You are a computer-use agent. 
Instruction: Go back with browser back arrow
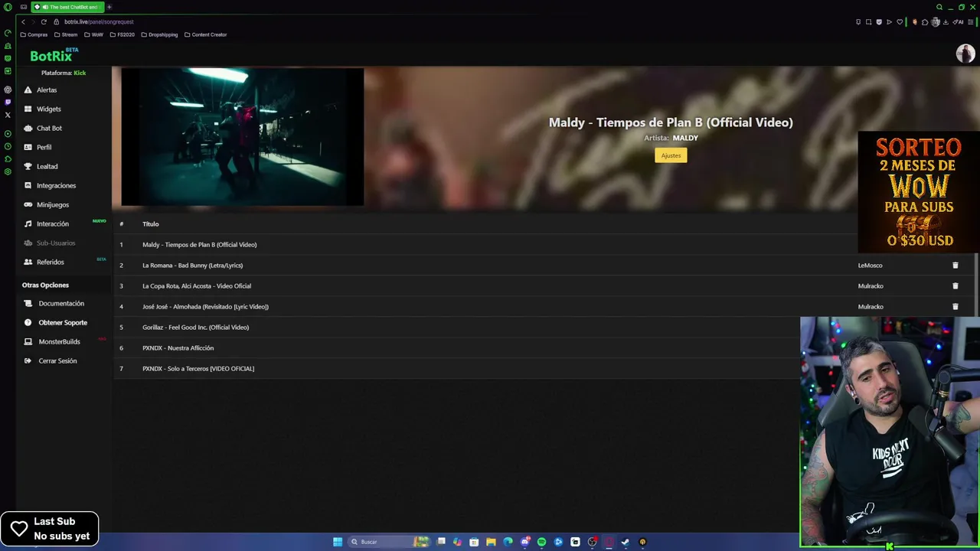tap(23, 21)
